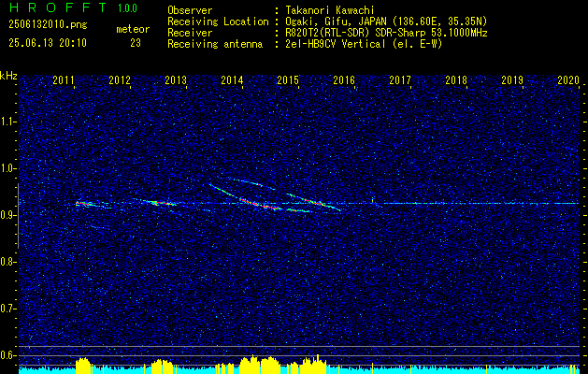Click the 2019 time marker
This screenshot has height=374, width=588.
[x=512, y=79]
